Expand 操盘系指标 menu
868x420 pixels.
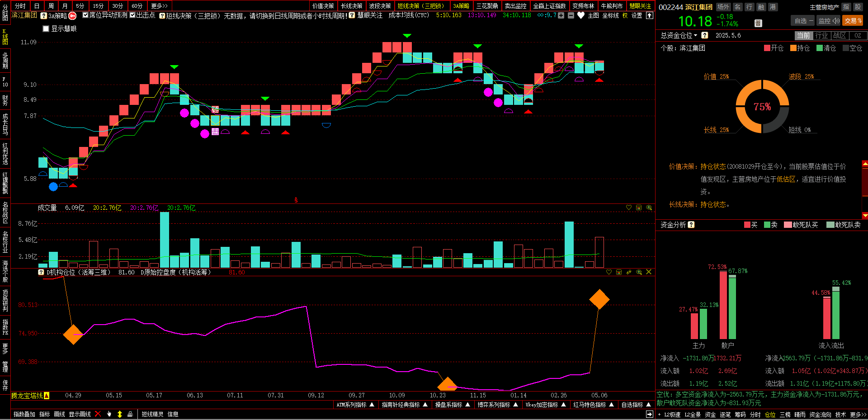pos(453,405)
